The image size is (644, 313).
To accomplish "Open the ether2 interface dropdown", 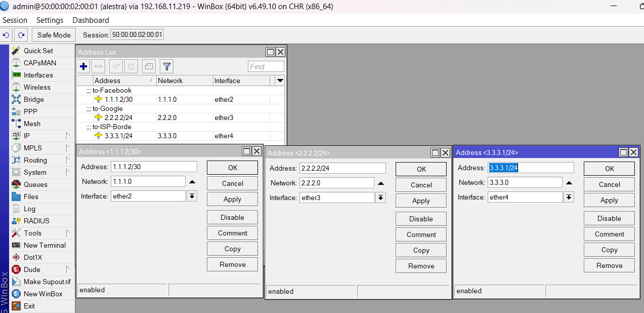I will coord(192,196).
